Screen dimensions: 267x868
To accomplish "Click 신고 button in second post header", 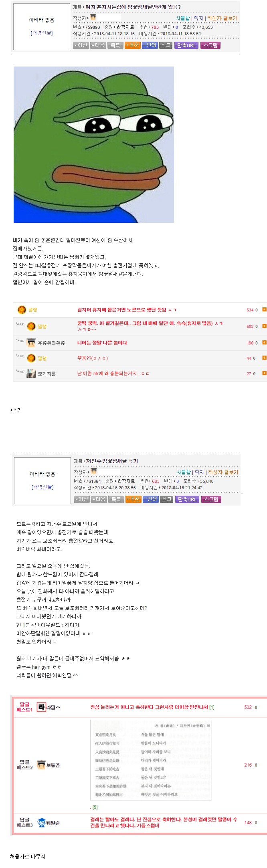I will [x=167, y=499].
